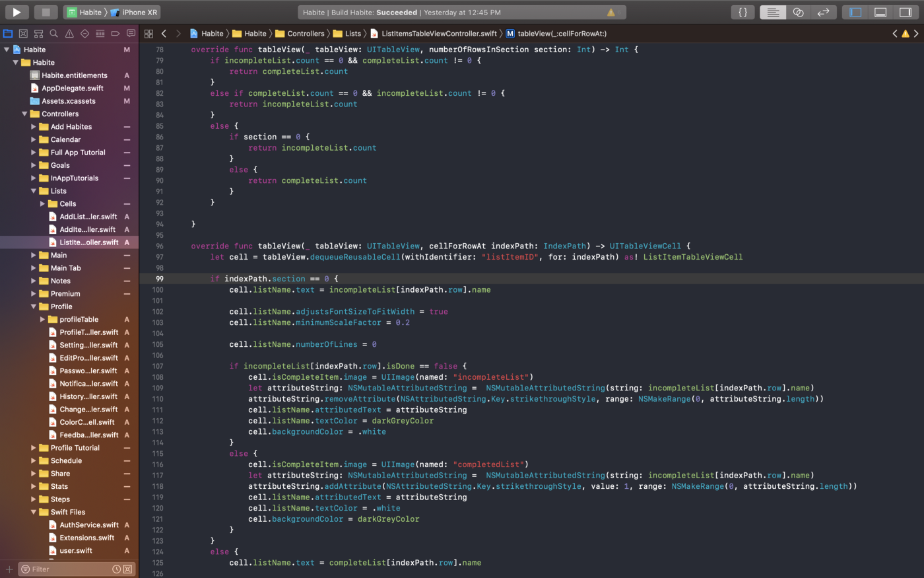Open the Breakpoint navigator icon

[x=115, y=33]
